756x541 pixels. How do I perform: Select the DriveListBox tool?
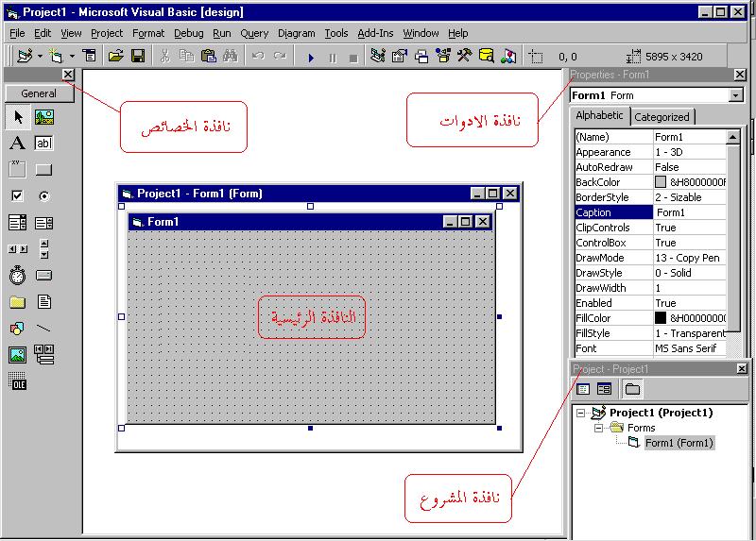tap(43, 276)
